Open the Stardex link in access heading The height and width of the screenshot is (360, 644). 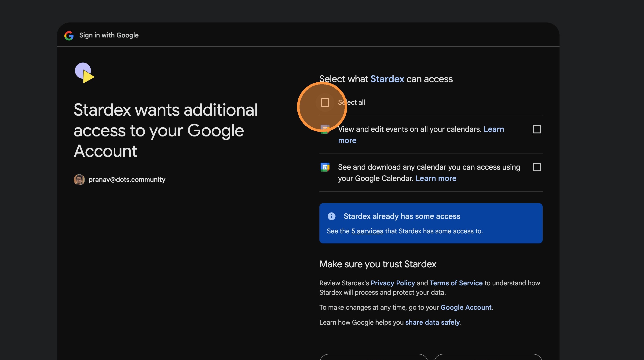coord(387,79)
